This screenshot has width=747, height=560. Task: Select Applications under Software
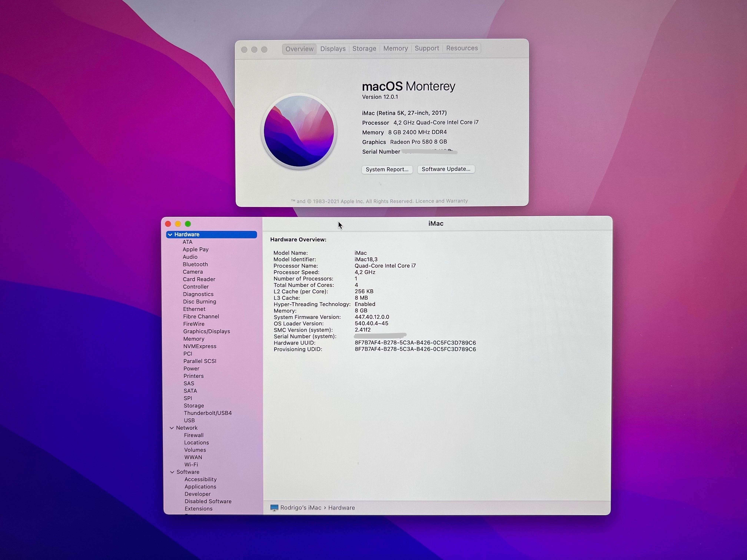point(200,487)
